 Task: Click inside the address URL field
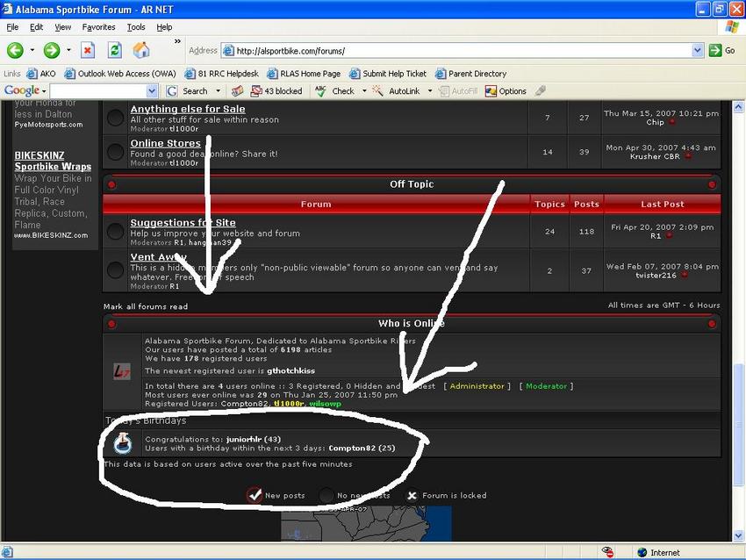click(x=462, y=50)
